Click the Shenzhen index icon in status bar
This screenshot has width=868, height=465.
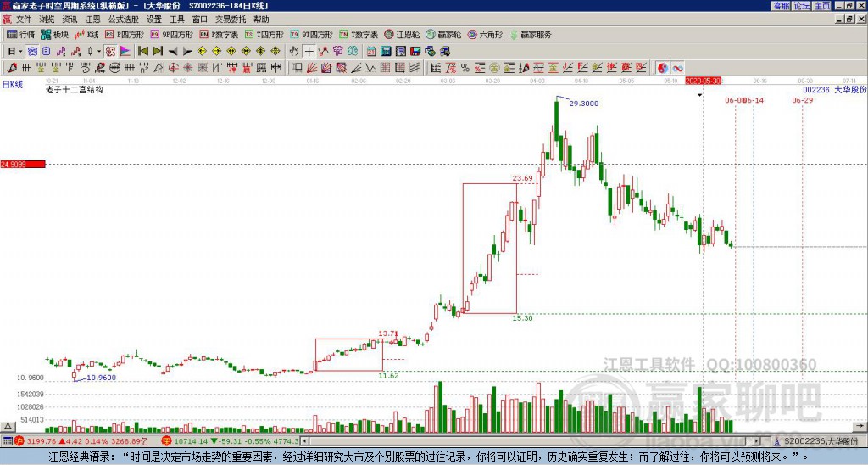click(x=166, y=441)
